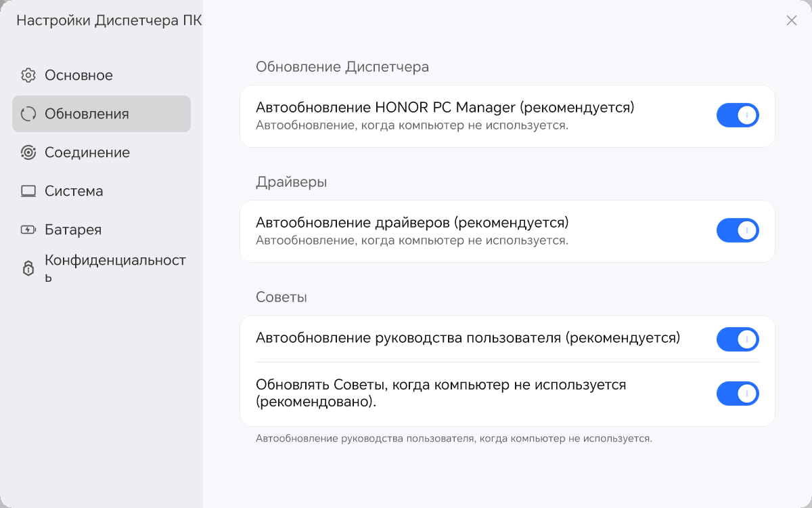Toggle HONOR PC Manager auto-update switch
The image size is (812, 508).
click(738, 115)
